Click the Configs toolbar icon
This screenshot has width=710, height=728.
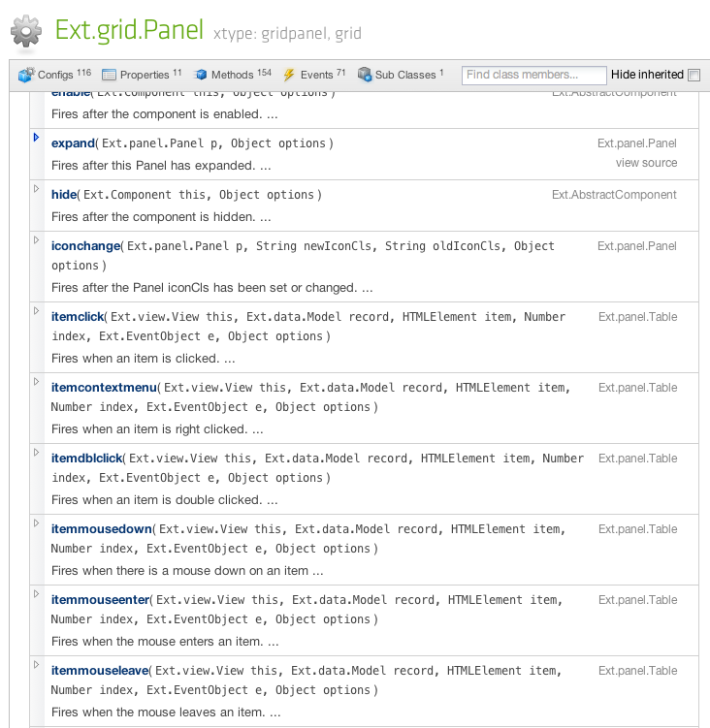tap(26, 75)
